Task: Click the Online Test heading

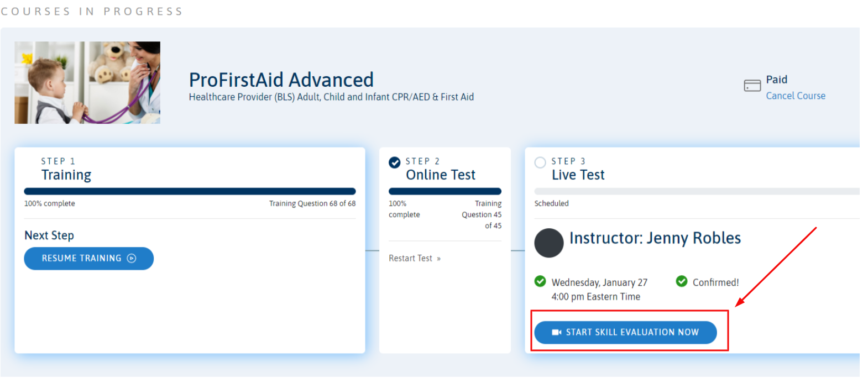Action: [x=441, y=175]
